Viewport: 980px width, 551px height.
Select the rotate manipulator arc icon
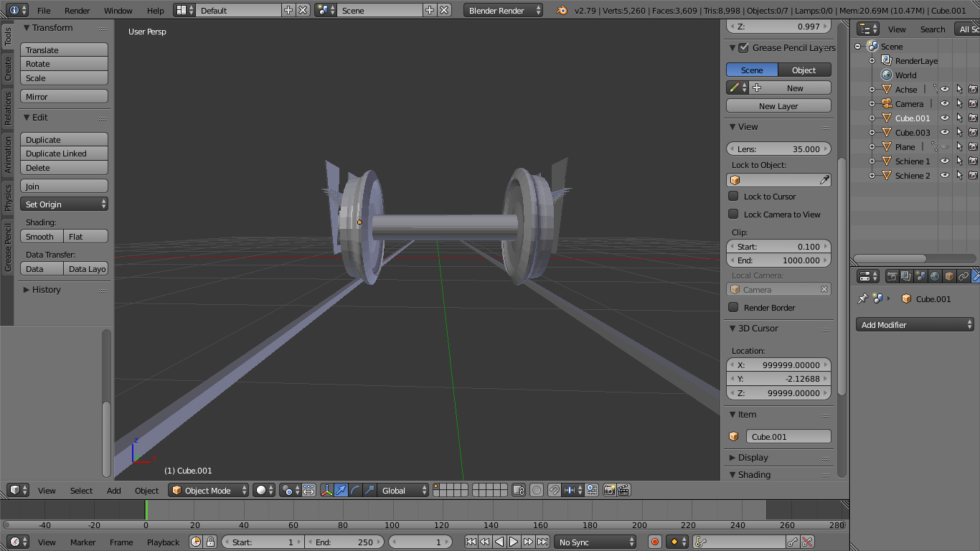click(x=356, y=491)
